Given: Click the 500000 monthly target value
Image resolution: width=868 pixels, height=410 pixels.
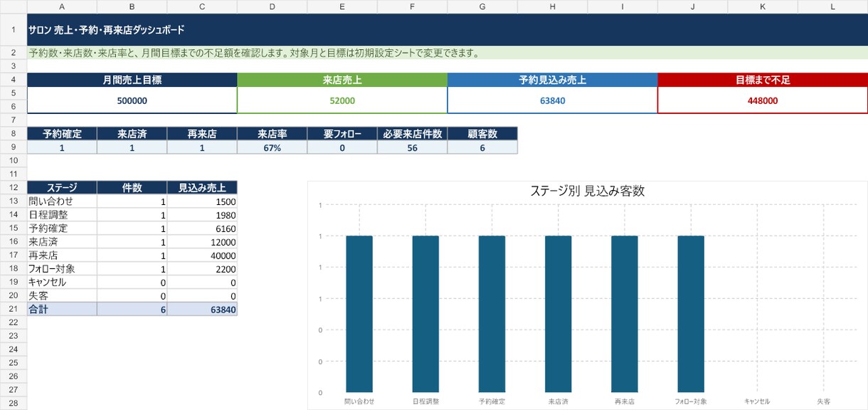Looking at the screenshot, I should [x=132, y=100].
